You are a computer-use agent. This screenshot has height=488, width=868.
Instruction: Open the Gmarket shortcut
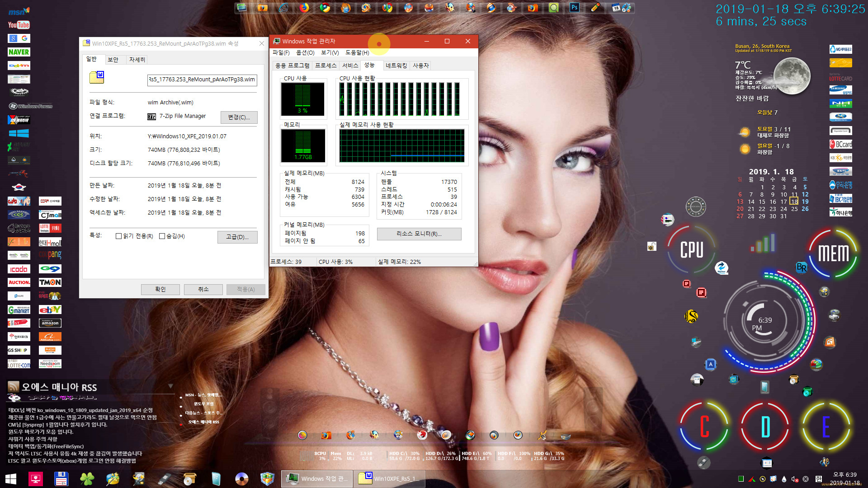pyautogui.click(x=19, y=310)
